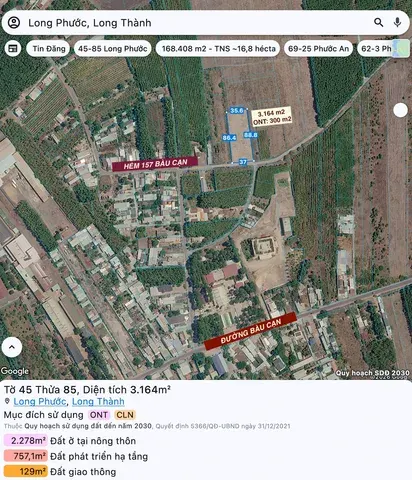Image resolution: width=412 pixels, height=480 pixels.
Task: Click the 3.164 m2 parcel info label
Action: [x=272, y=116]
